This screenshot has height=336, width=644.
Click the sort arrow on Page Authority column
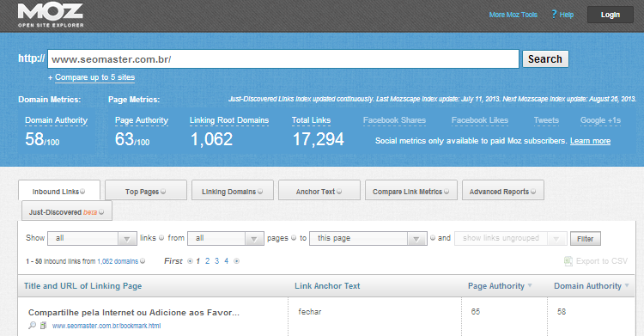[530, 285]
